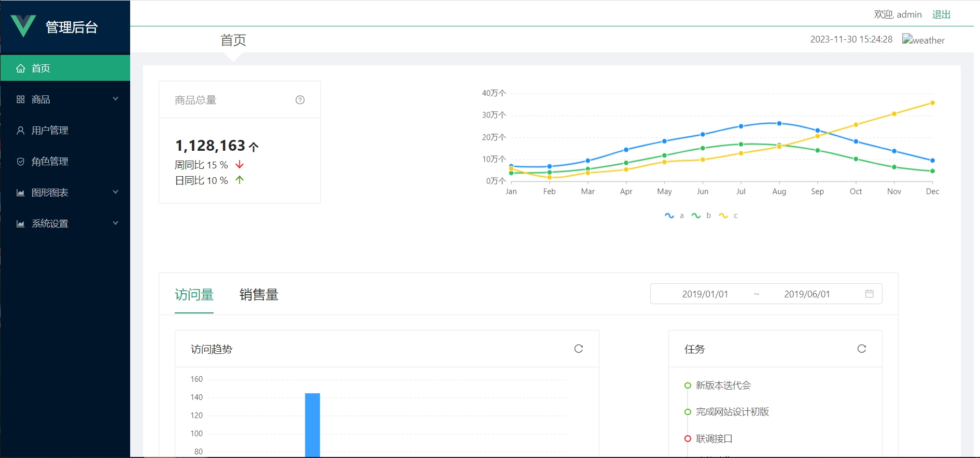Click the 商品总量 card title
Screen dimensions: 980x458
click(195, 100)
